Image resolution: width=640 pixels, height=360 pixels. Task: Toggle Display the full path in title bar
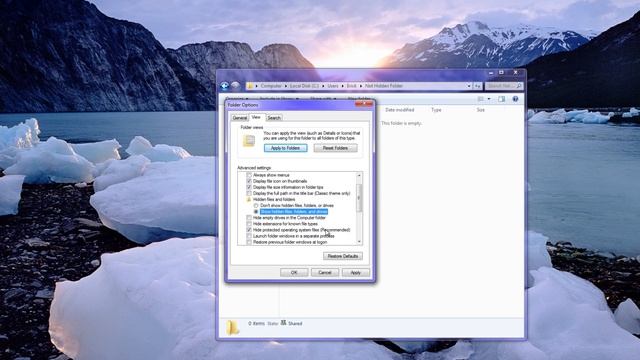[249, 193]
